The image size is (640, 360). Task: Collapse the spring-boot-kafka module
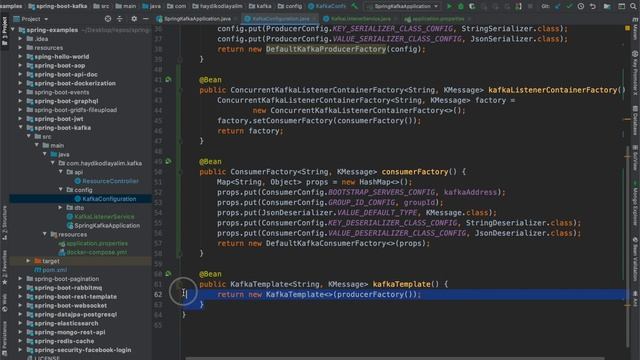point(20,127)
